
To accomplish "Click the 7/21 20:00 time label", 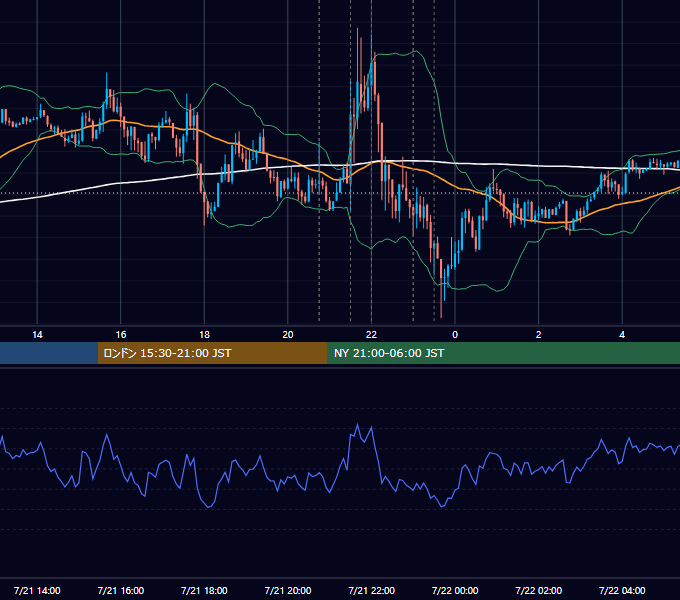I will (x=288, y=590).
